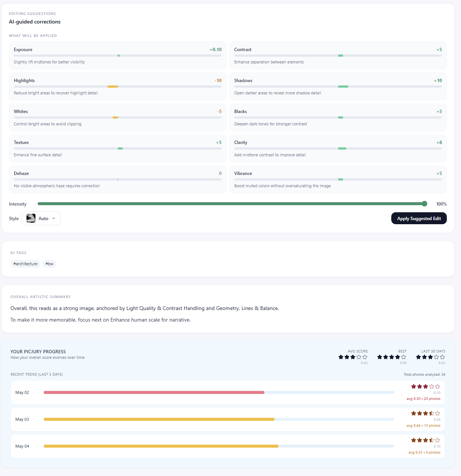
Task: Click Apply Suggested Edit button
Action: pyautogui.click(x=419, y=218)
